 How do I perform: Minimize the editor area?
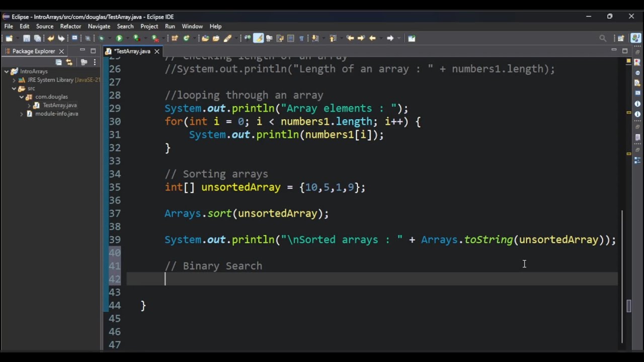coord(614,51)
